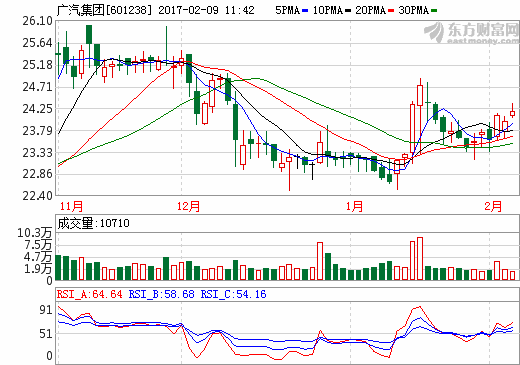Click the black 10PMA legend color marker
Image resolution: width=520 pixels, height=365 pixels.
pyautogui.click(x=348, y=11)
